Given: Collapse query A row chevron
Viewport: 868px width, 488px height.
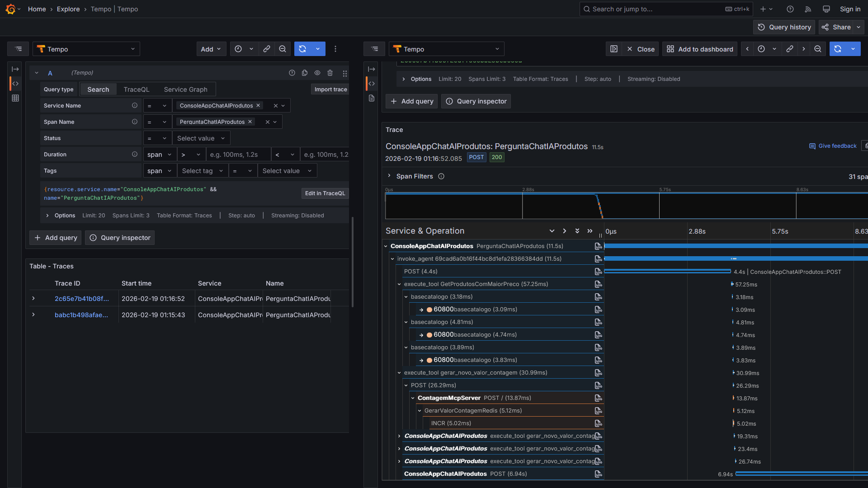Looking at the screenshot, I should click(x=37, y=73).
